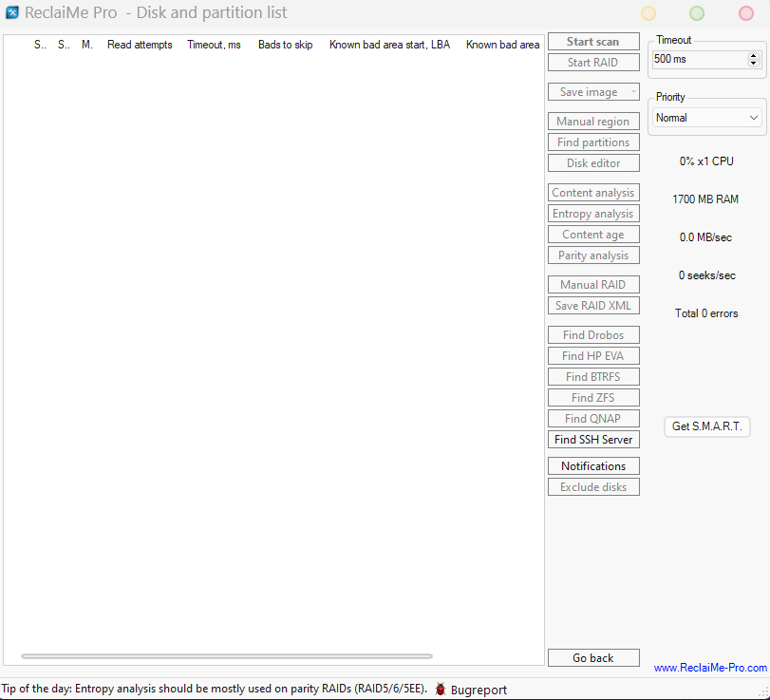Click the ladybug Bugreport icon
Screen dimensions: 770x700
click(x=440, y=690)
